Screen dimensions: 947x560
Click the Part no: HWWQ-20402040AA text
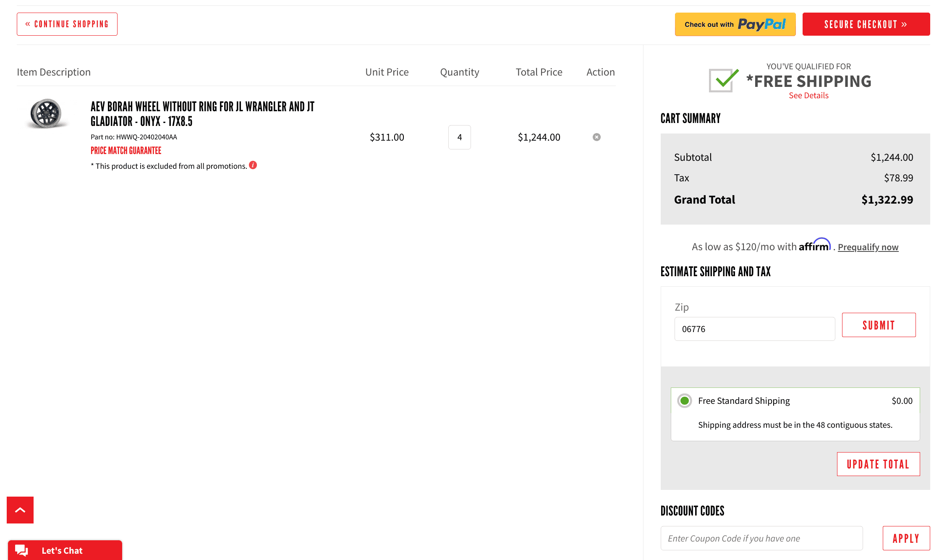click(x=134, y=137)
